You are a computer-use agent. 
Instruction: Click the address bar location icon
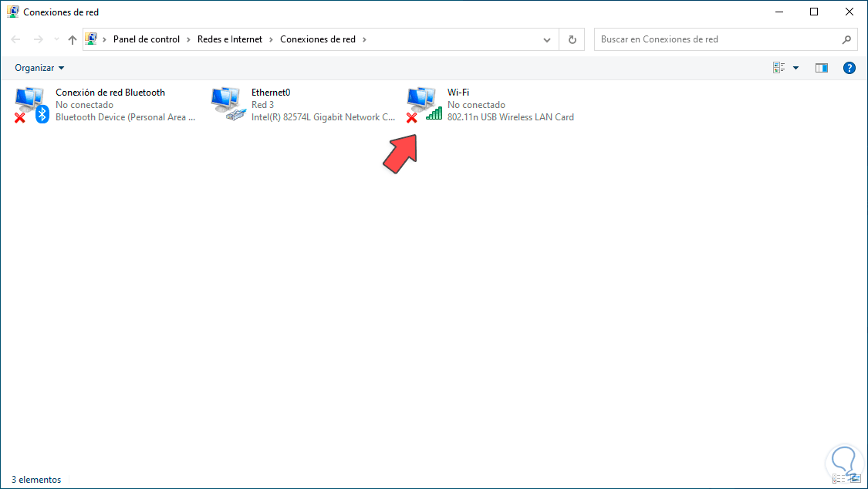tap(91, 39)
